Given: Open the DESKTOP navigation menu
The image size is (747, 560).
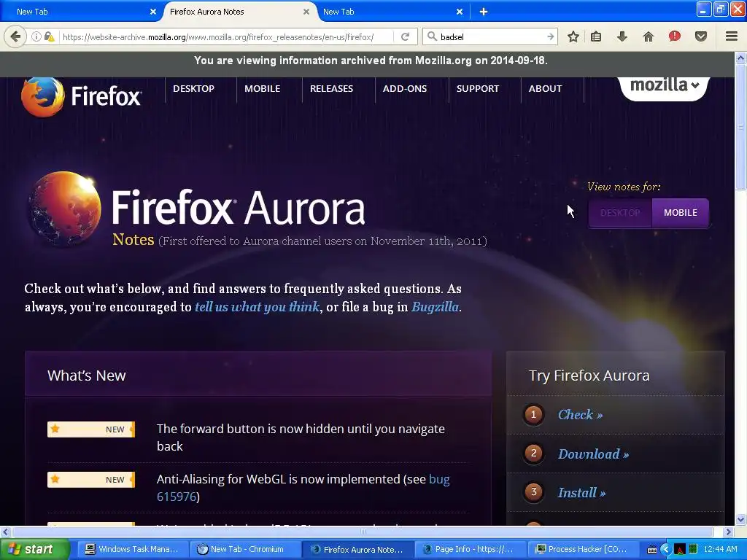Looking at the screenshot, I should tap(193, 88).
